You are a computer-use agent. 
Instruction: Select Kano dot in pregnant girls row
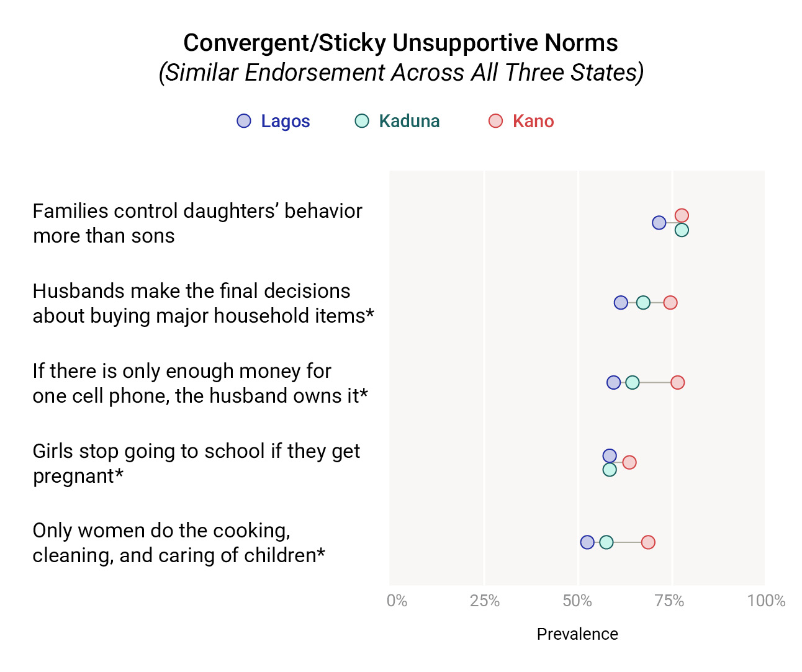pos(629,462)
